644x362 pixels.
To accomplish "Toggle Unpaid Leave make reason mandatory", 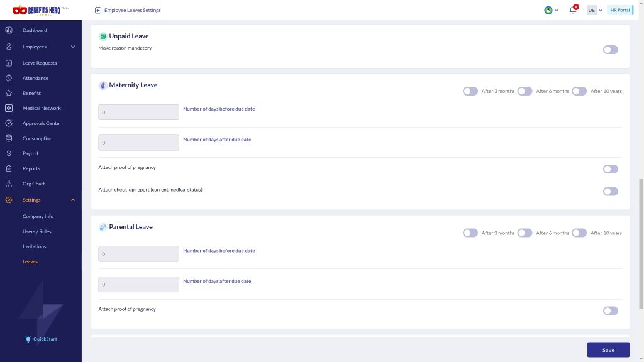I will point(610,50).
